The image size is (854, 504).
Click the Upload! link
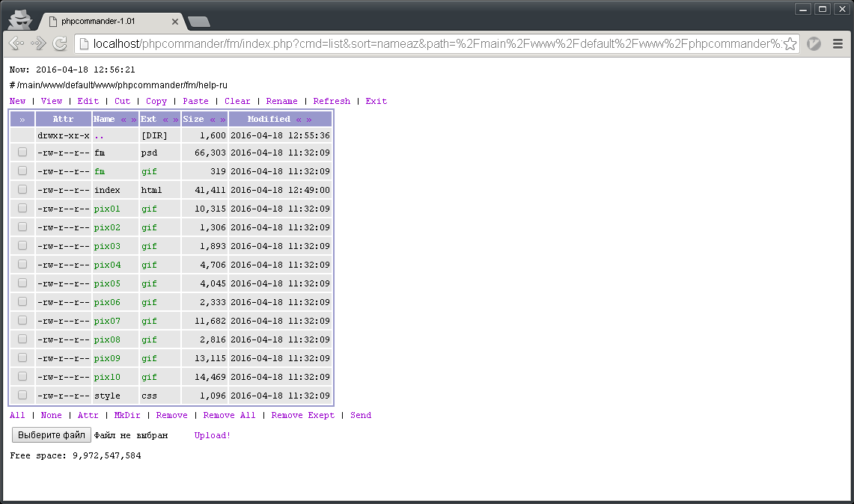(x=212, y=435)
